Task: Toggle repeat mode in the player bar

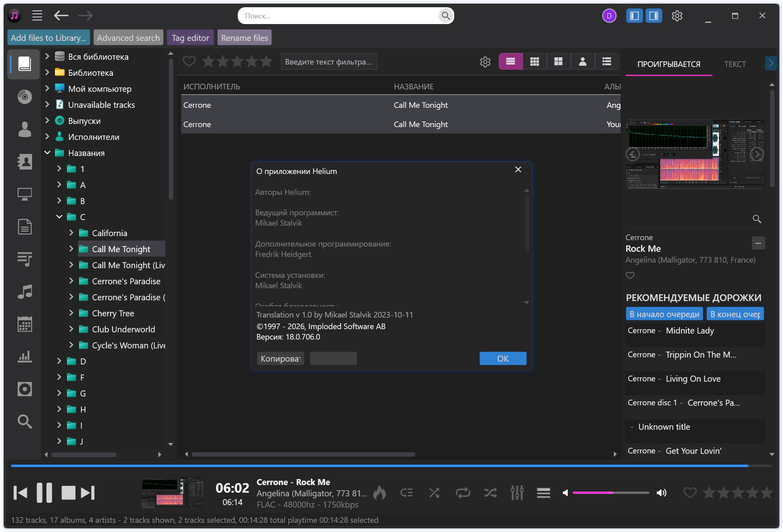Action: (463, 493)
